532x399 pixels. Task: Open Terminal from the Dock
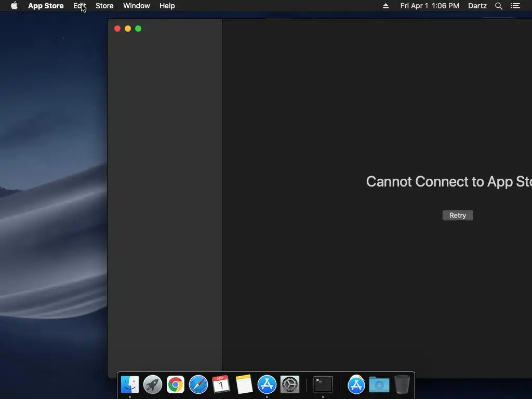[x=323, y=384]
